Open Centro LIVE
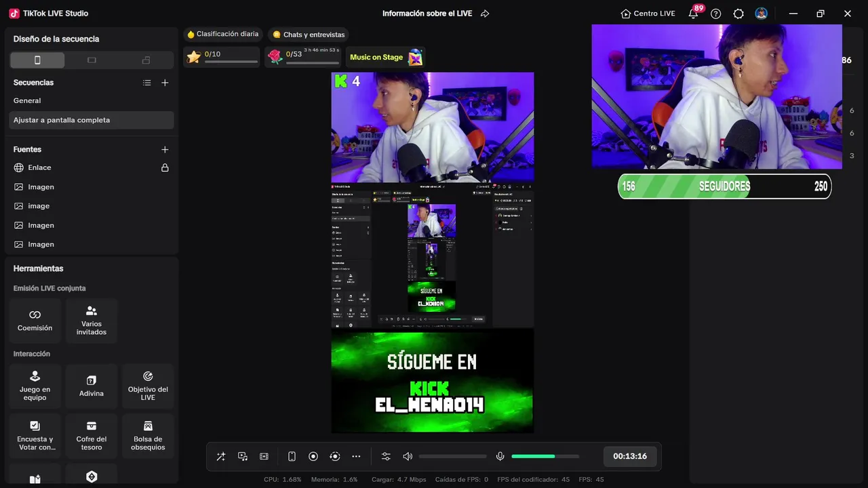 click(x=648, y=14)
